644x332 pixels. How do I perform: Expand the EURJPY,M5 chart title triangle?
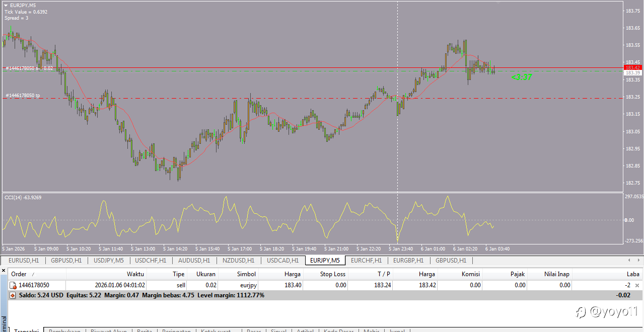coord(6,5)
